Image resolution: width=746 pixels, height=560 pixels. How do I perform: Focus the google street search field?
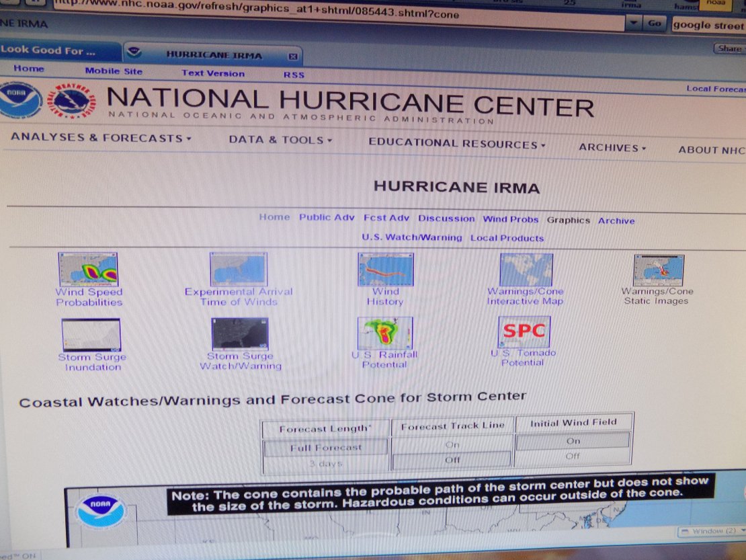708,26
